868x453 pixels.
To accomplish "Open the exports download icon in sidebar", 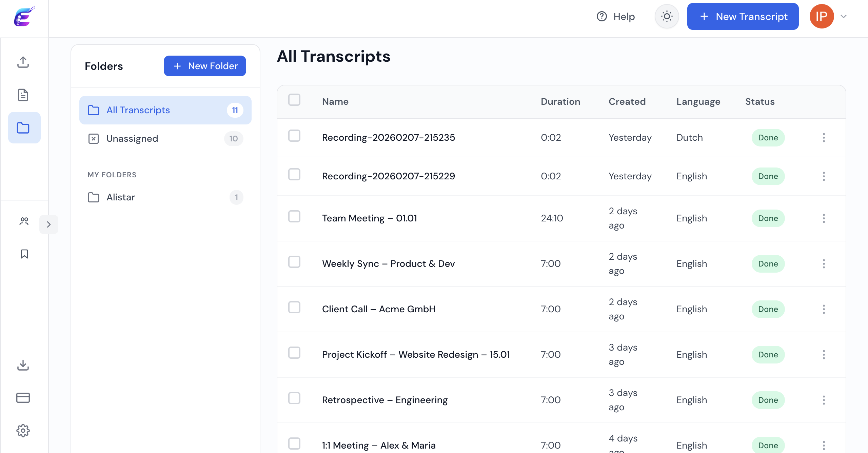I will (x=23, y=365).
